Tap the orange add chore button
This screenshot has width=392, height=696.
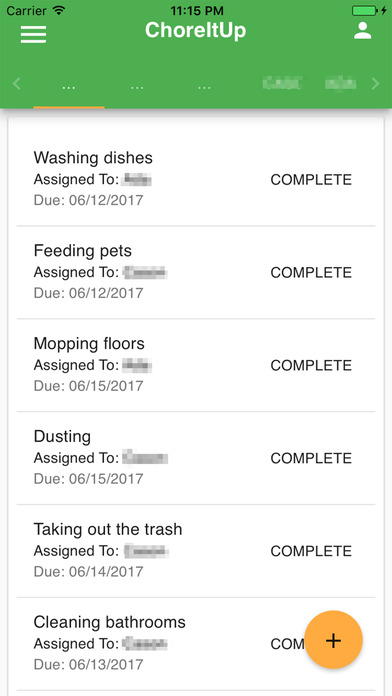click(x=333, y=640)
